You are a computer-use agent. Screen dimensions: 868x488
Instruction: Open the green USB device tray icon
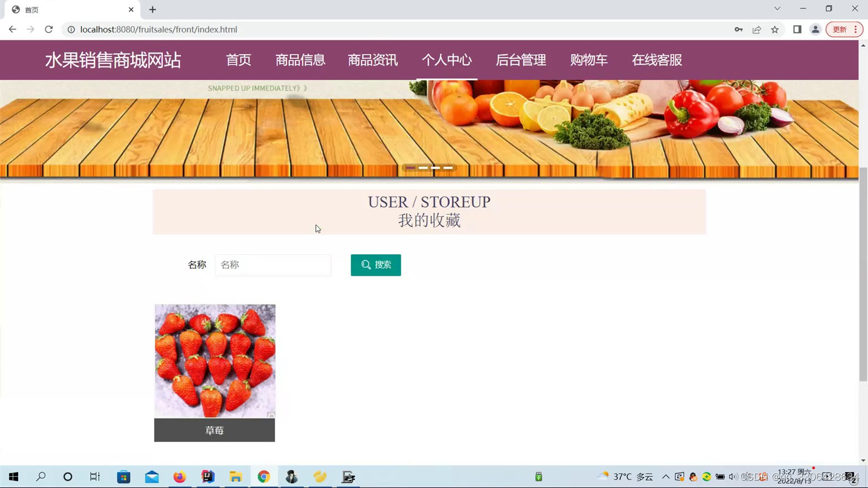pyautogui.click(x=539, y=477)
